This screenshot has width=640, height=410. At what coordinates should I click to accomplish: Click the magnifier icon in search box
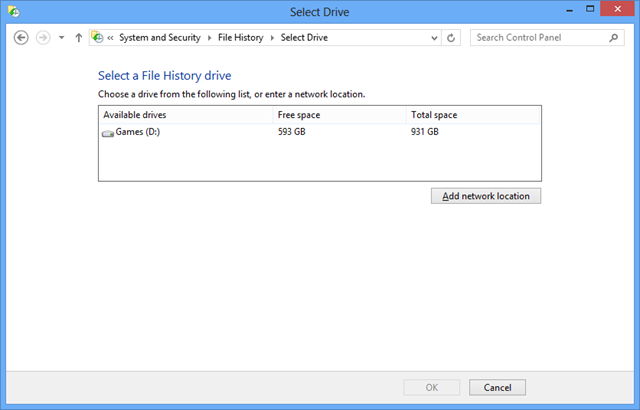click(x=613, y=38)
